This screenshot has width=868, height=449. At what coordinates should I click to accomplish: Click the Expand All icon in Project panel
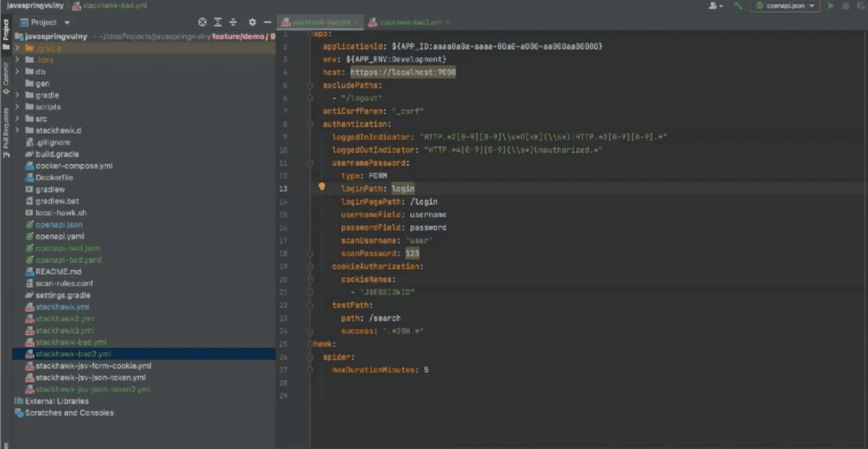coord(218,22)
